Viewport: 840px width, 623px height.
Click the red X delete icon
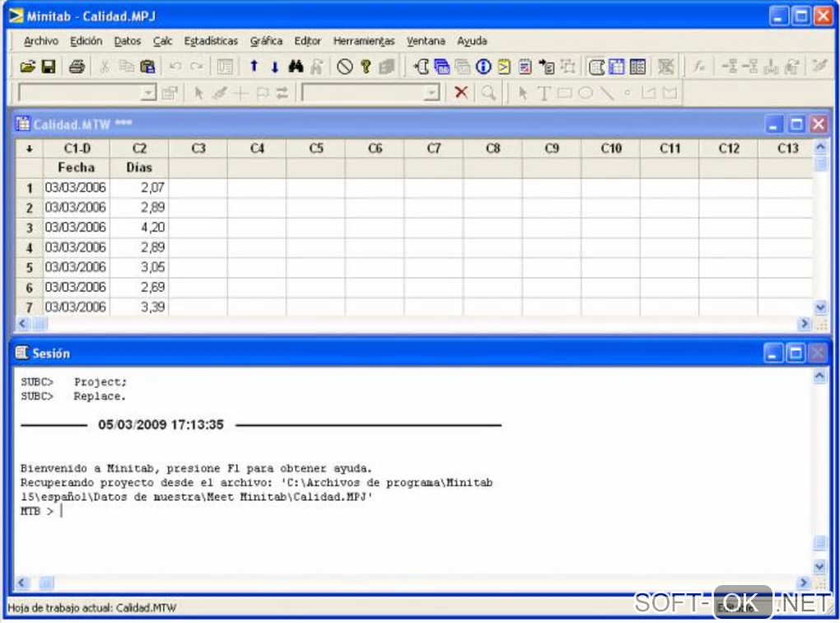click(460, 93)
